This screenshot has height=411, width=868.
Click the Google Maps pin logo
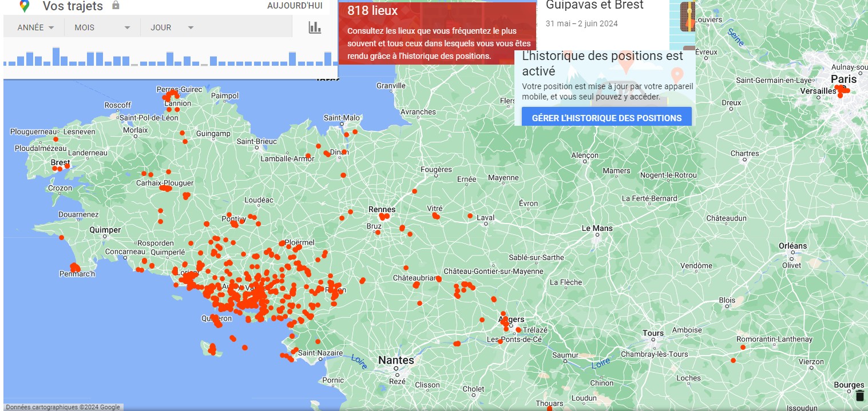24,6
